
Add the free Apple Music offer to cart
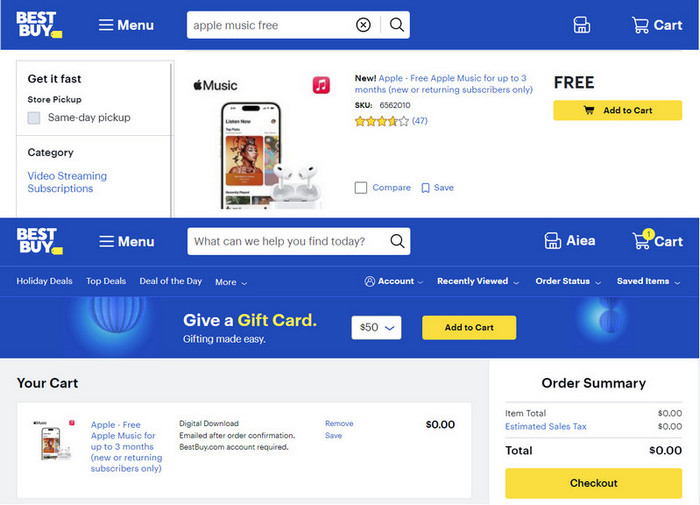tap(617, 110)
